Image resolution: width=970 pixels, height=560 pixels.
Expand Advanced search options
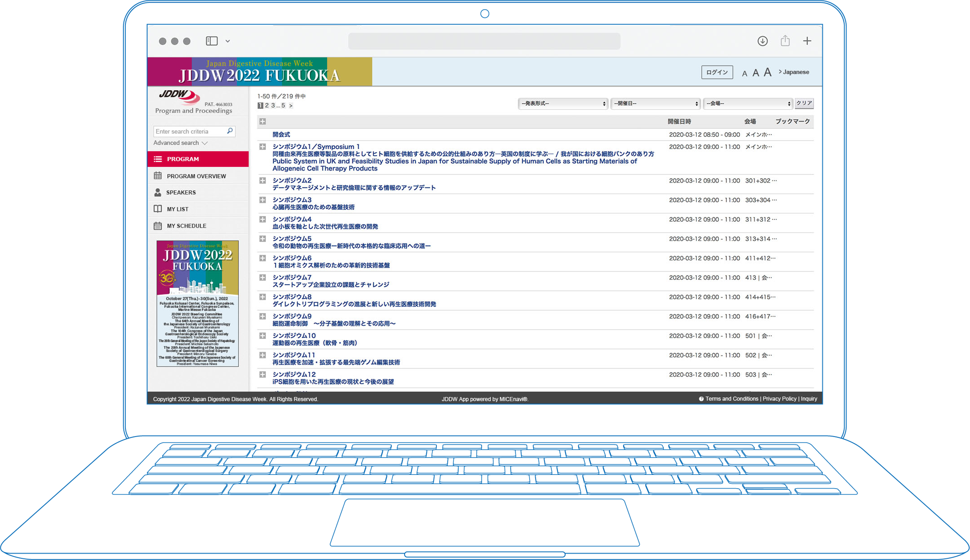(180, 143)
